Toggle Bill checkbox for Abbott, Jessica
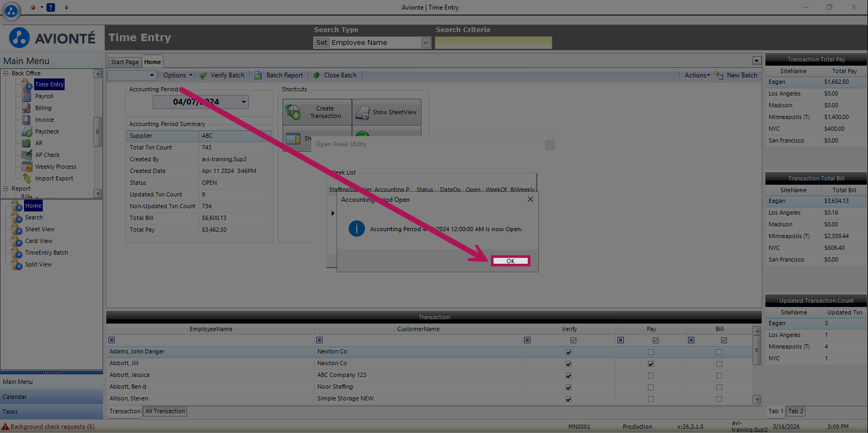This screenshot has height=433, width=868. [719, 375]
